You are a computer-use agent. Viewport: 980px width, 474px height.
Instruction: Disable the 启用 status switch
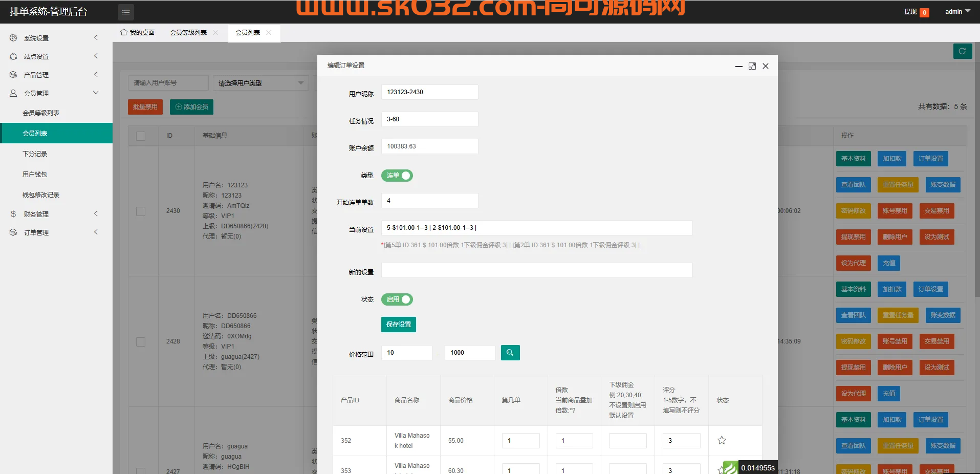pyautogui.click(x=397, y=299)
